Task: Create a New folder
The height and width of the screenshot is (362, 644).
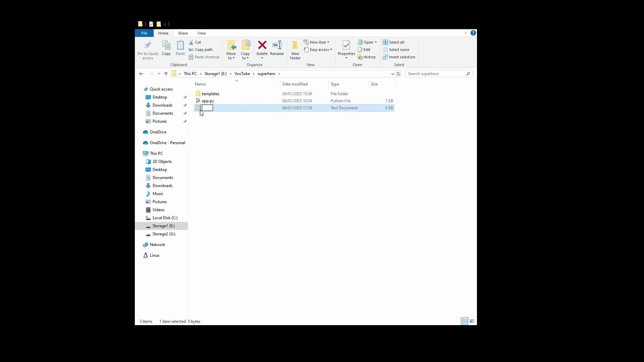Action: pyautogui.click(x=295, y=50)
